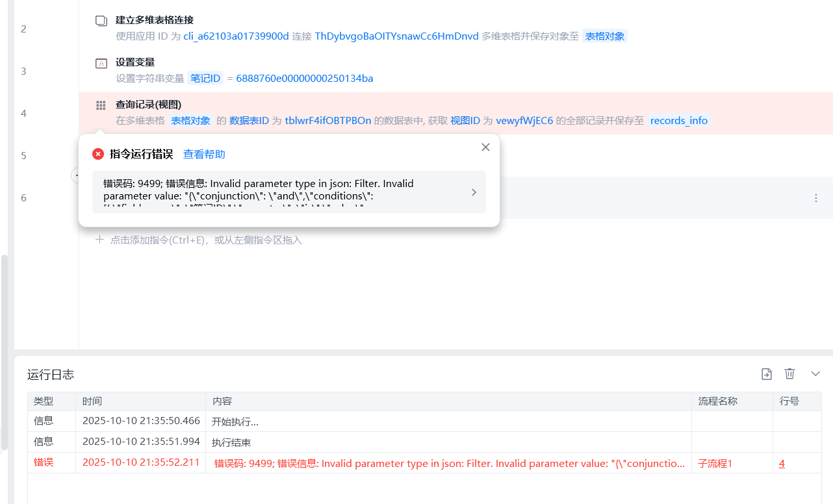Click the records_info variable tag

coord(679,121)
